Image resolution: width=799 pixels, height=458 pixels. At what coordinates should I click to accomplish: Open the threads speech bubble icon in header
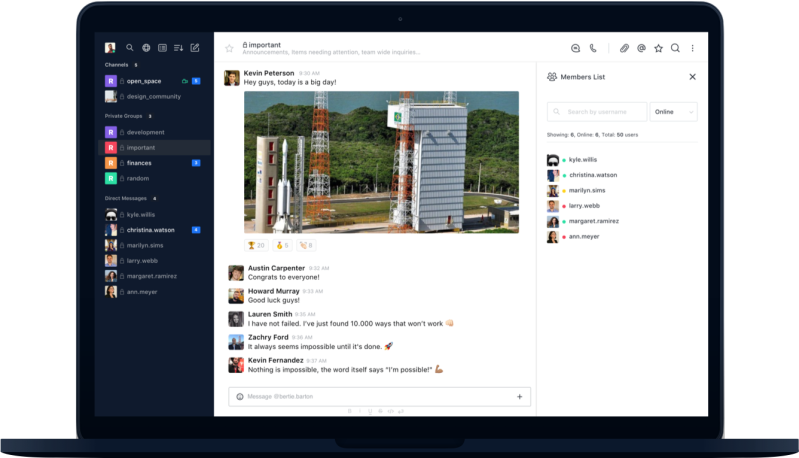[576, 48]
